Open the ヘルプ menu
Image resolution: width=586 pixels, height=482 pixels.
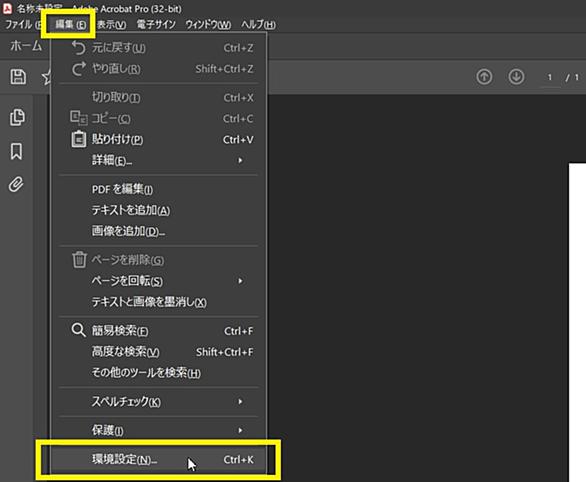coord(258,25)
